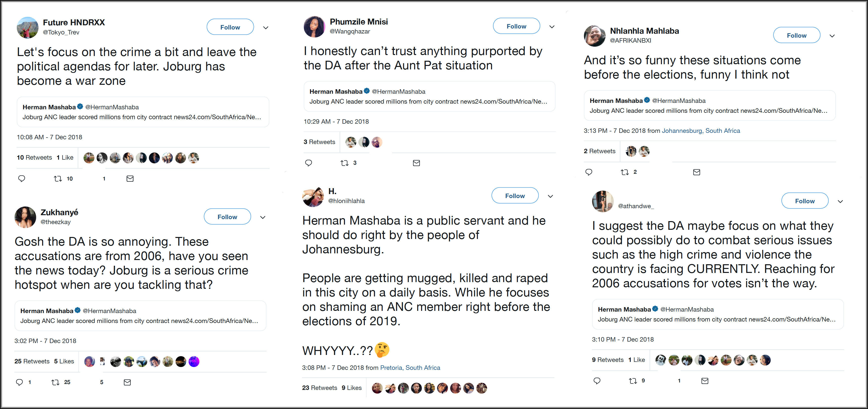Reply to Future HNDRXX's tweet
The height and width of the screenshot is (409, 868).
pos(21,178)
